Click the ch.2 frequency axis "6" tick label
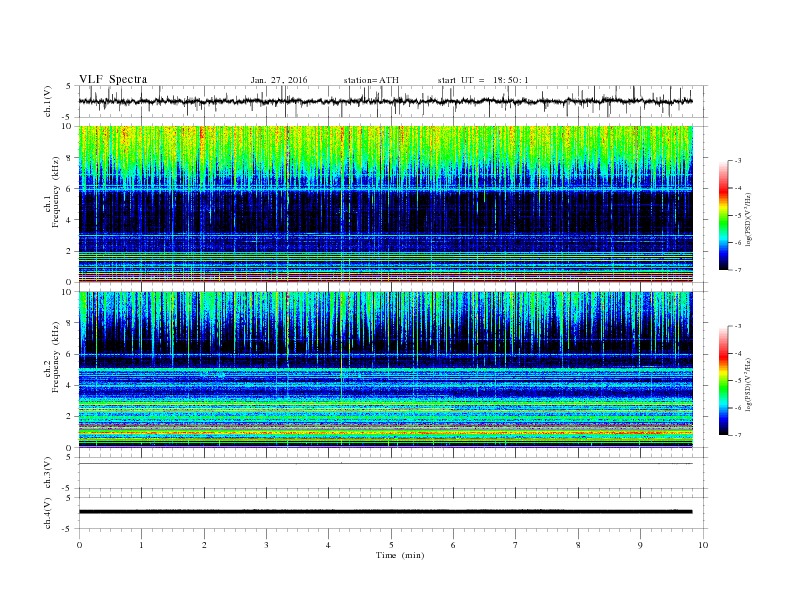The width and height of the screenshot is (792, 612). click(x=69, y=354)
